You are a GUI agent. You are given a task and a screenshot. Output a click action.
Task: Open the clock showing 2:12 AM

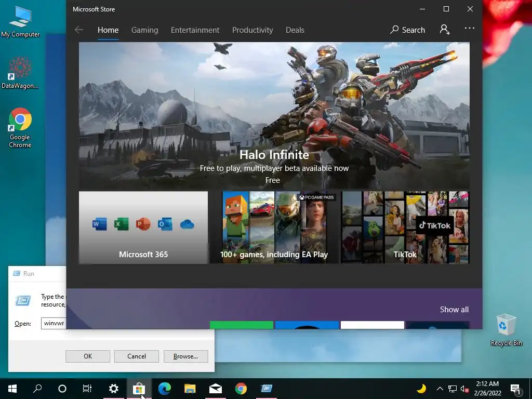[x=487, y=389]
